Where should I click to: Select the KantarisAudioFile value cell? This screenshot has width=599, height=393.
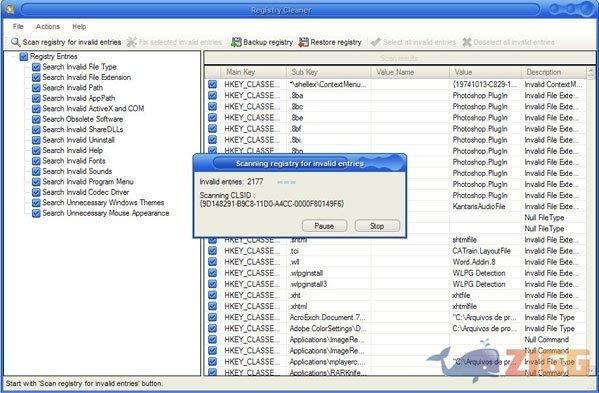(485, 207)
